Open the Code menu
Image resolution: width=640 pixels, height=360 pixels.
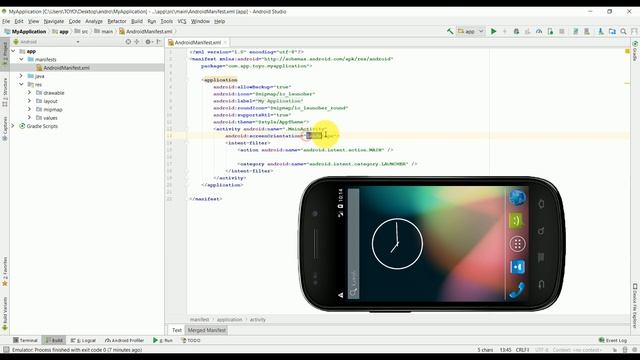point(74,21)
